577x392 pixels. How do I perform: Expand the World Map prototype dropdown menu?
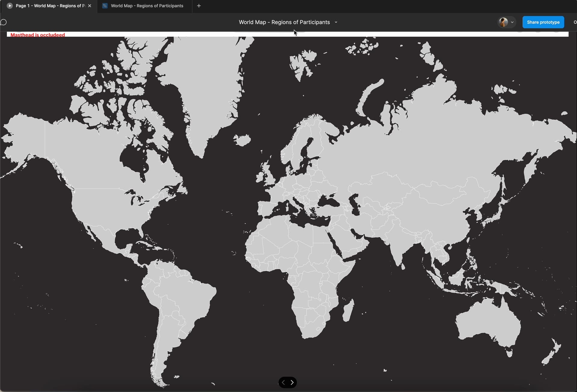point(337,22)
